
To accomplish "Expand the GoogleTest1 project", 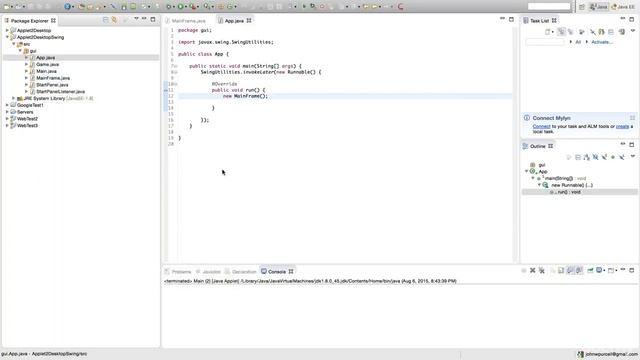I will click(7, 105).
